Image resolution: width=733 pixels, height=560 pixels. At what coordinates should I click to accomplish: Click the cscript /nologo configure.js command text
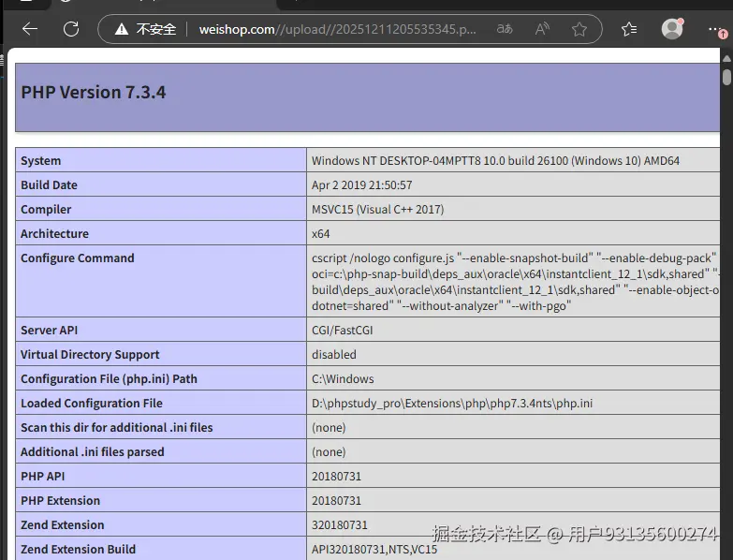click(x=514, y=282)
